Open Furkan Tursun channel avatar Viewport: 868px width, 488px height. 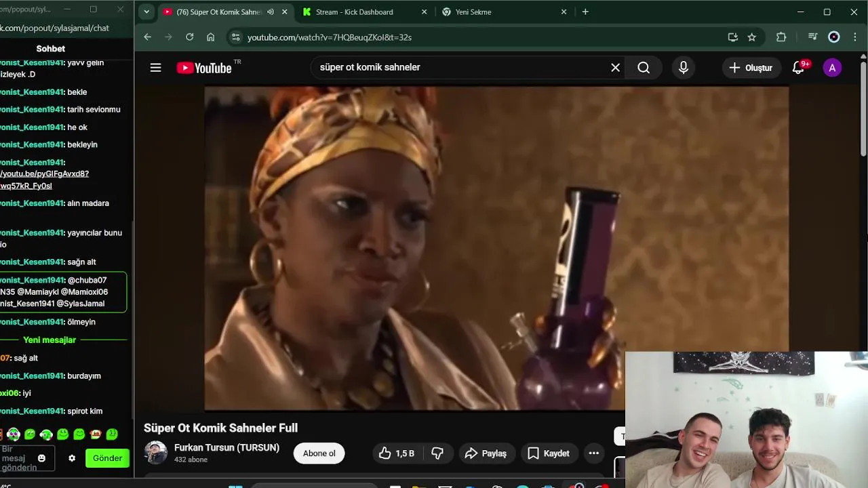tap(156, 453)
